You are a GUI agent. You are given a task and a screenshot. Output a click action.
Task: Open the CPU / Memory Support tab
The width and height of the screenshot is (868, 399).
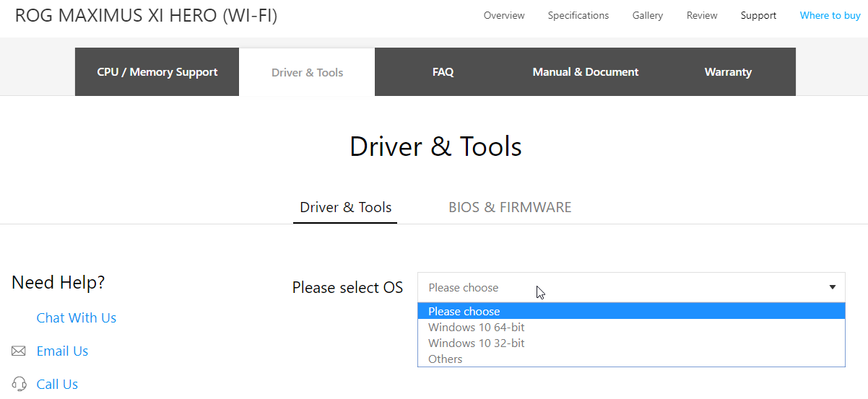pyautogui.click(x=157, y=72)
